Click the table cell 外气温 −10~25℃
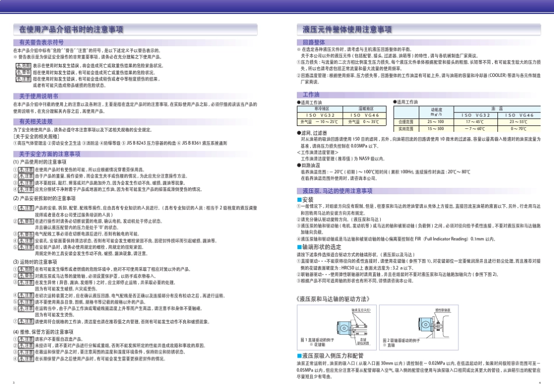Image resolution: width=554 pixels, height=392 pixels. pos(321,122)
